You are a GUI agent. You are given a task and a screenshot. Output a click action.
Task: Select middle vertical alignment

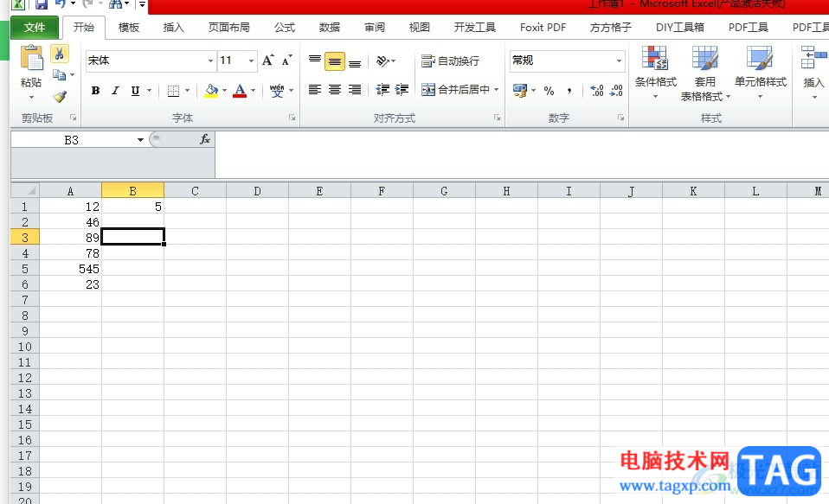coord(335,61)
